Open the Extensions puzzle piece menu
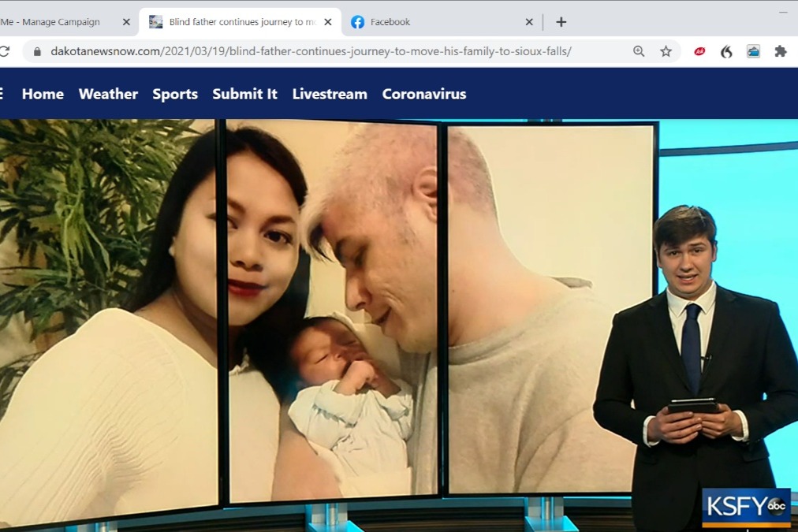Image resolution: width=798 pixels, height=532 pixels. [x=780, y=51]
